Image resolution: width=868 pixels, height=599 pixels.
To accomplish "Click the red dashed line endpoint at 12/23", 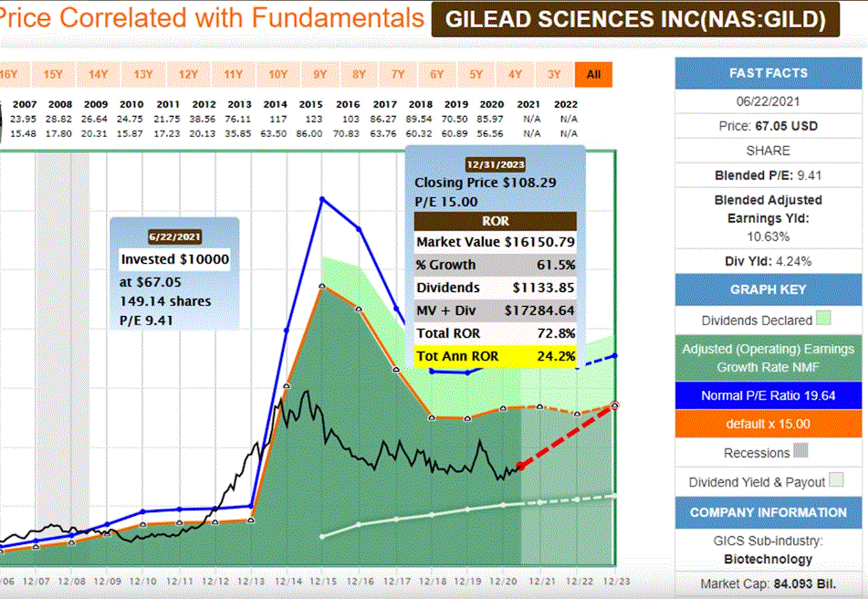I will tap(614, 405).
